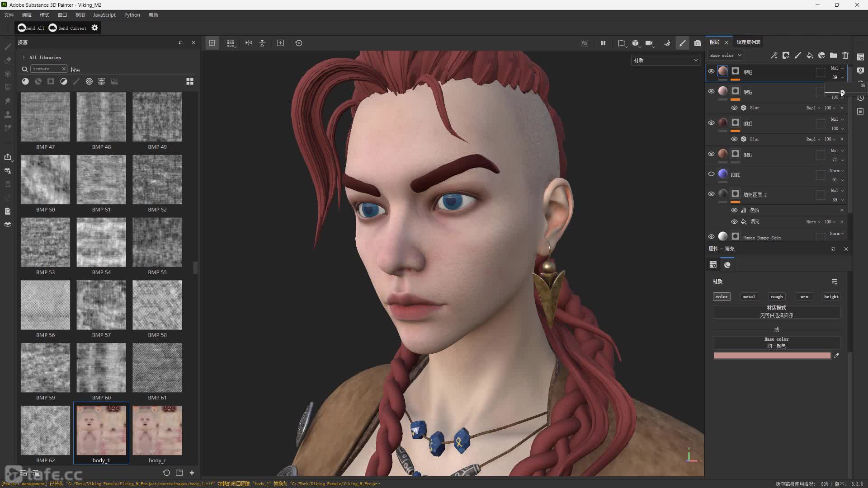Open the 文件 menu

point(9,15)
